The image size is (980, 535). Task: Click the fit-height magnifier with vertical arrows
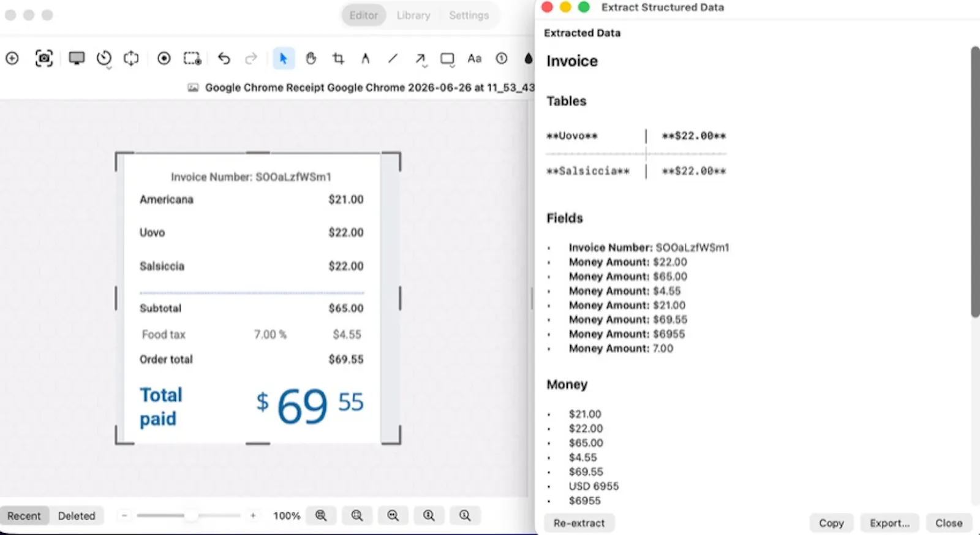coord(429,515)
